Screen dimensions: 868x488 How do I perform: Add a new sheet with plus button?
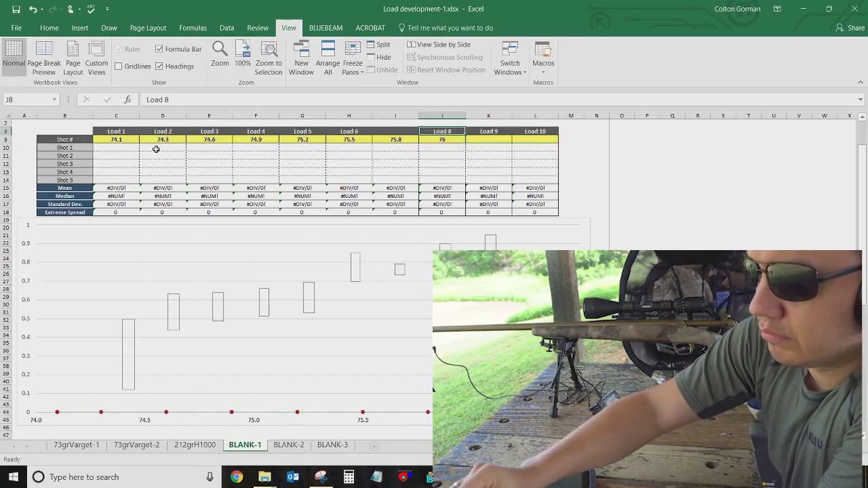coord(374,445)
